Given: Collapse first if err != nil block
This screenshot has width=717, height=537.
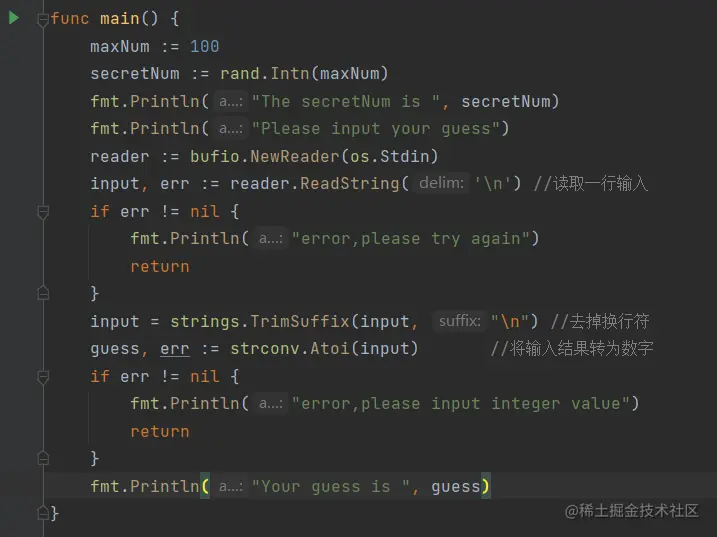Looking at the screenshot, I should tap(43, 212).
